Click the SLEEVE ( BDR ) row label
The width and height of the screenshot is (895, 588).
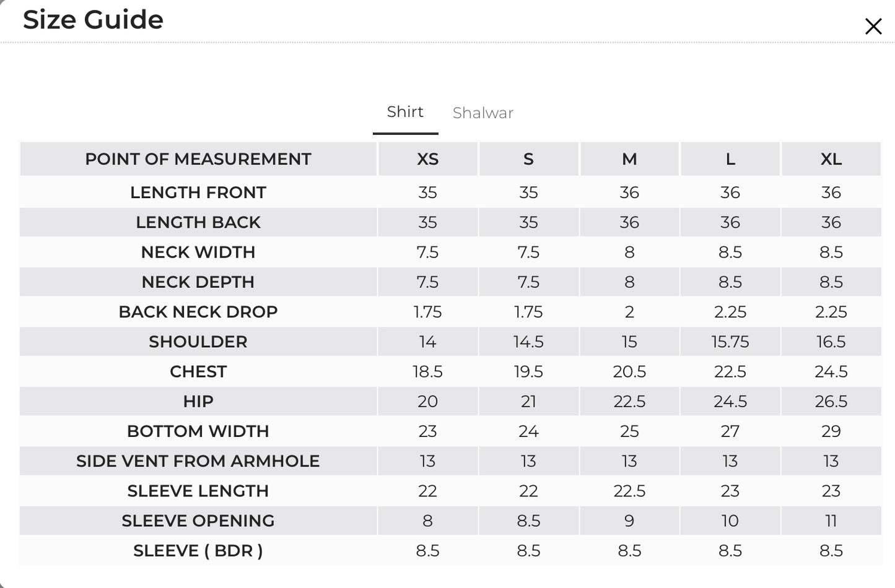point(198,550)
